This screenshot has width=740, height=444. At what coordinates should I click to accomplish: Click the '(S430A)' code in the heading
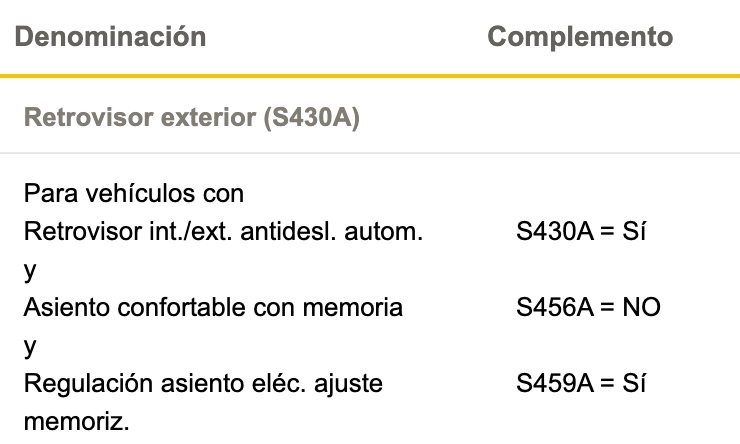click(x=311, y=117)
